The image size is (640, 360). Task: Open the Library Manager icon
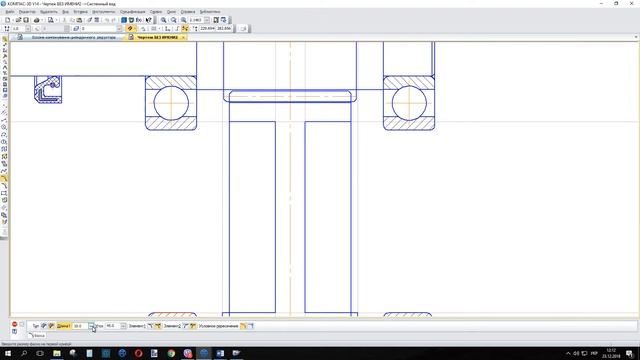coord(124,20)
